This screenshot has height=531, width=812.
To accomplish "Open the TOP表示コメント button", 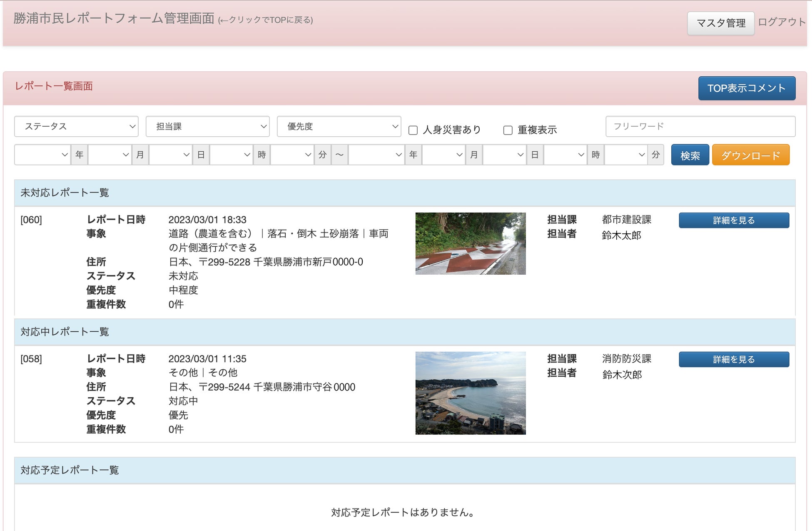I will (x=746, y=88).
